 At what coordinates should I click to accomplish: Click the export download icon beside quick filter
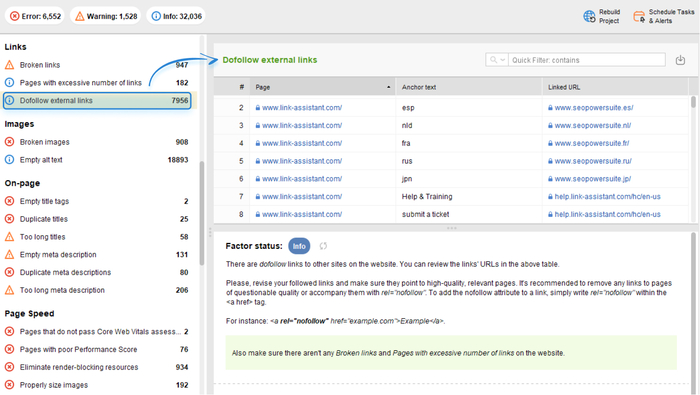680,60
